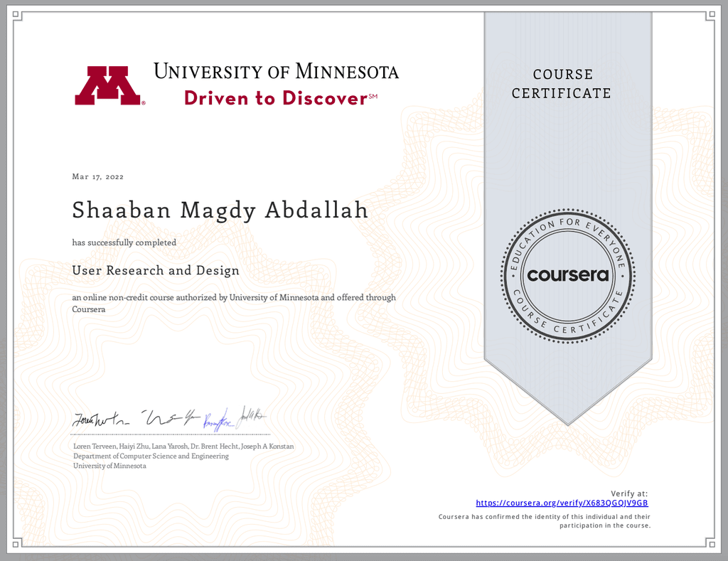Open the coursera.org verify link
This screenshot has height=561, width=728.
(x=562, y=503)
